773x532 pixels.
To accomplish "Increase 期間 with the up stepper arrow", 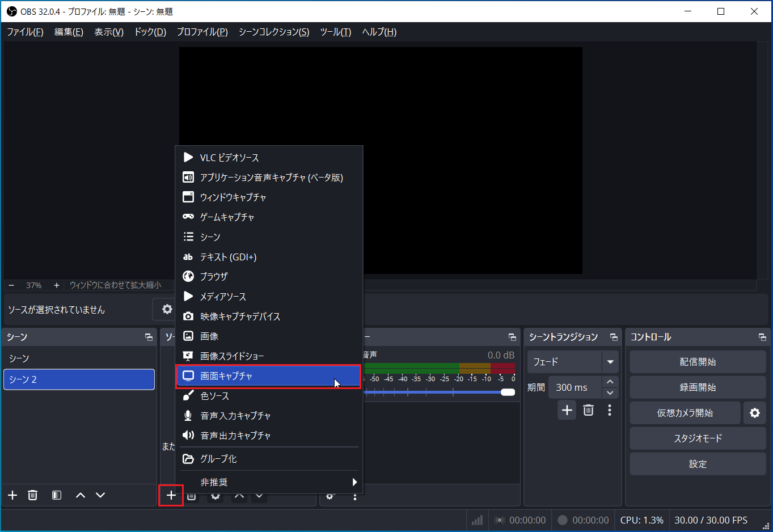I will pos(610,381).
